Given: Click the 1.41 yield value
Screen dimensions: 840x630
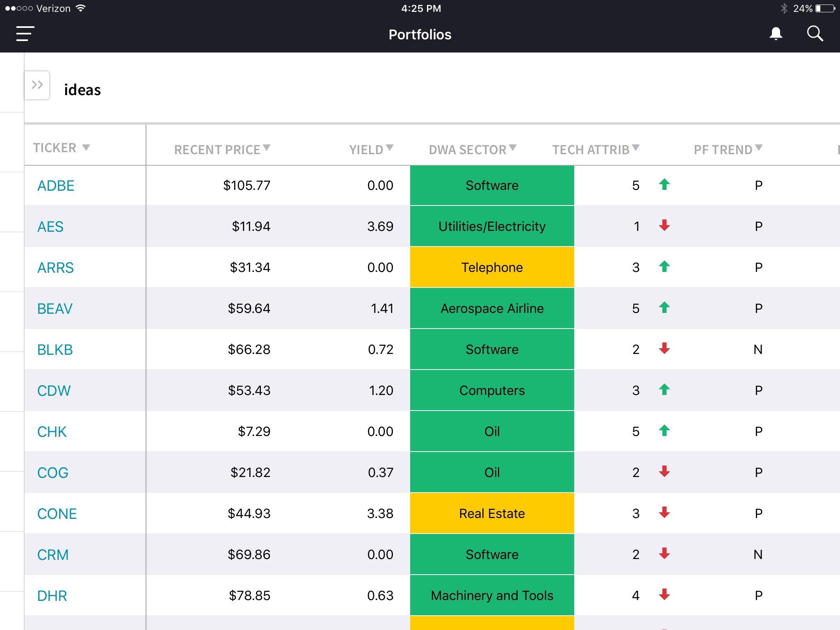Looking at the screenshot, I should coord(382,308).
